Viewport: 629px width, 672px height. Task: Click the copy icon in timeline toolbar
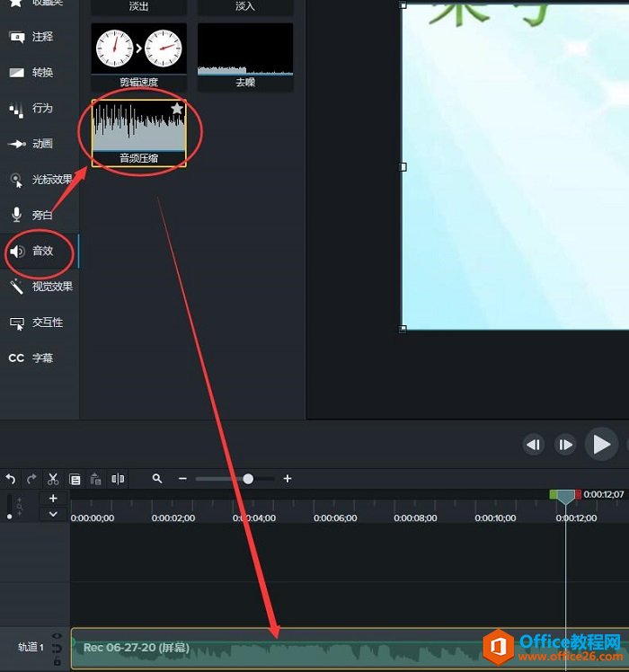tap(75, 479)
